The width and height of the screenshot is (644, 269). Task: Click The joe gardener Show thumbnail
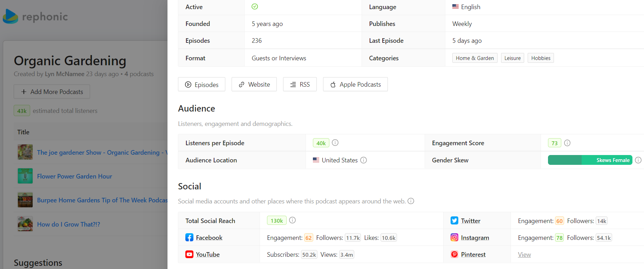point(25,152)
